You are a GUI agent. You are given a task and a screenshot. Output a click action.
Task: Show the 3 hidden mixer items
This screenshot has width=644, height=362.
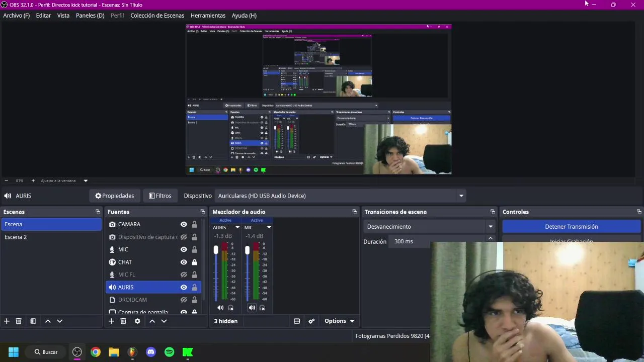[226, 321]
